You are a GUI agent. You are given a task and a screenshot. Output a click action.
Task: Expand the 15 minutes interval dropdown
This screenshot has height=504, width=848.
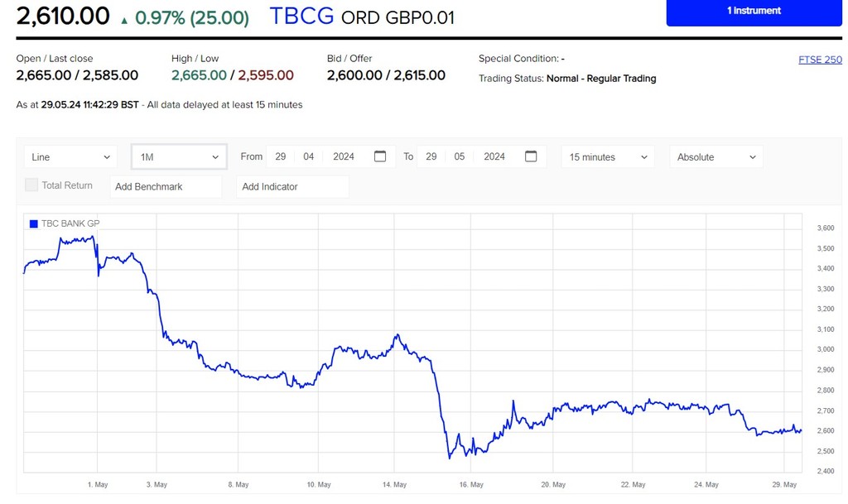(608, 157)
